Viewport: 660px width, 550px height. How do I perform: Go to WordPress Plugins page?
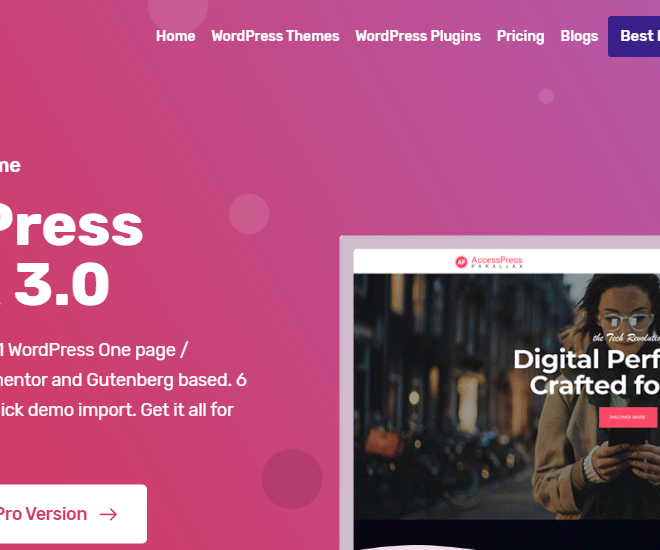point(418,36)
